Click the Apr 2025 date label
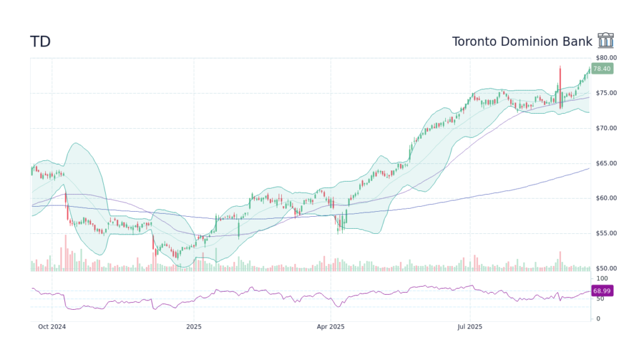 331,327
